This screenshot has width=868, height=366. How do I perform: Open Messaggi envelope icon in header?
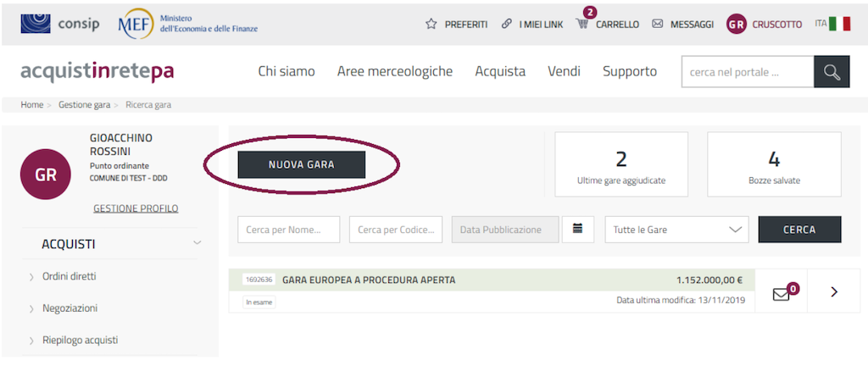pos(657,24)
